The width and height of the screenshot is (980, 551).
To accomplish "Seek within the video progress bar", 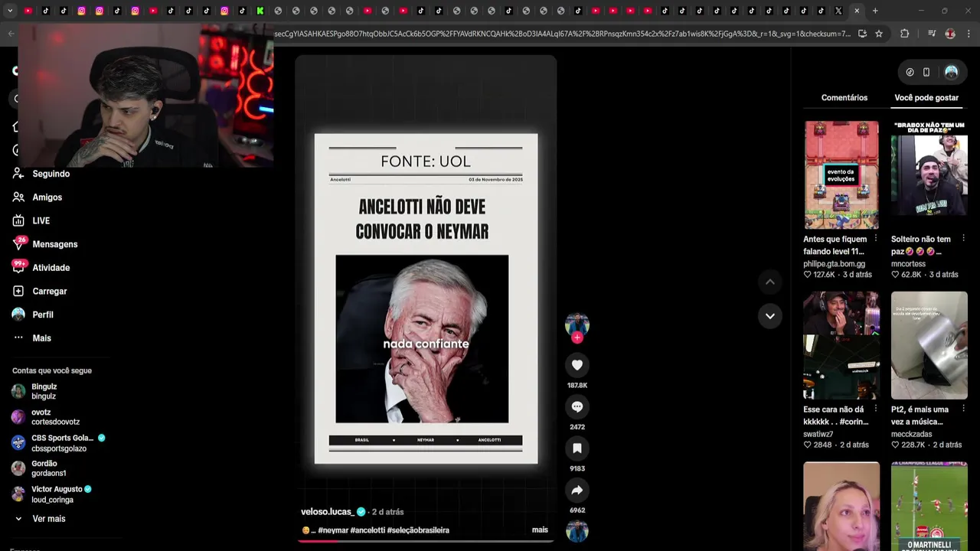I will pyautogui.click(x=426, y=540).
